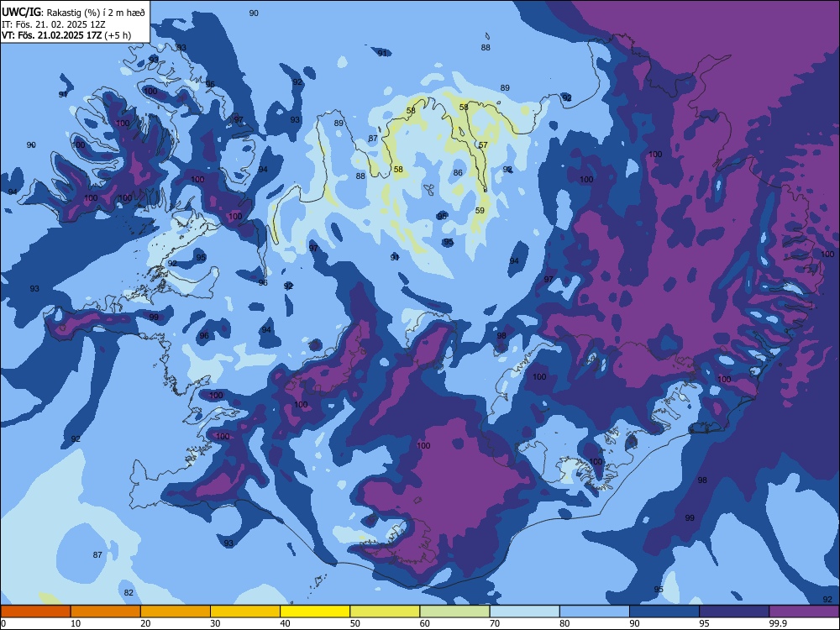Click the map humidity value "82"

tap(129, 592)
